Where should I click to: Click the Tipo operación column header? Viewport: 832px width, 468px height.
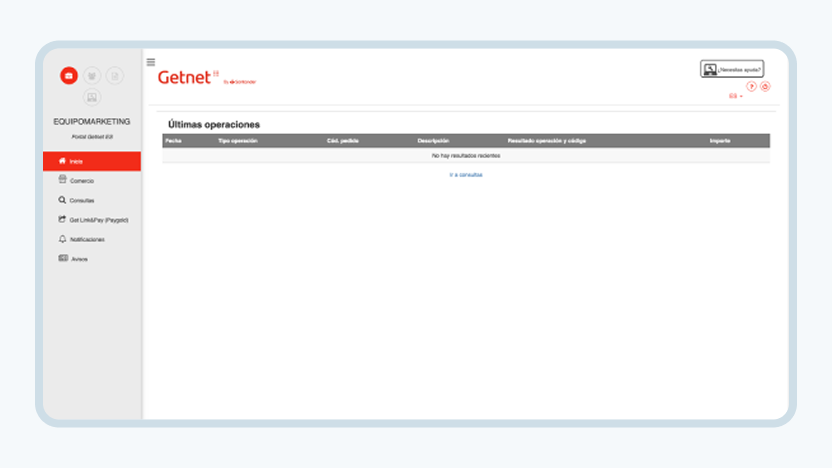[238, 141]
